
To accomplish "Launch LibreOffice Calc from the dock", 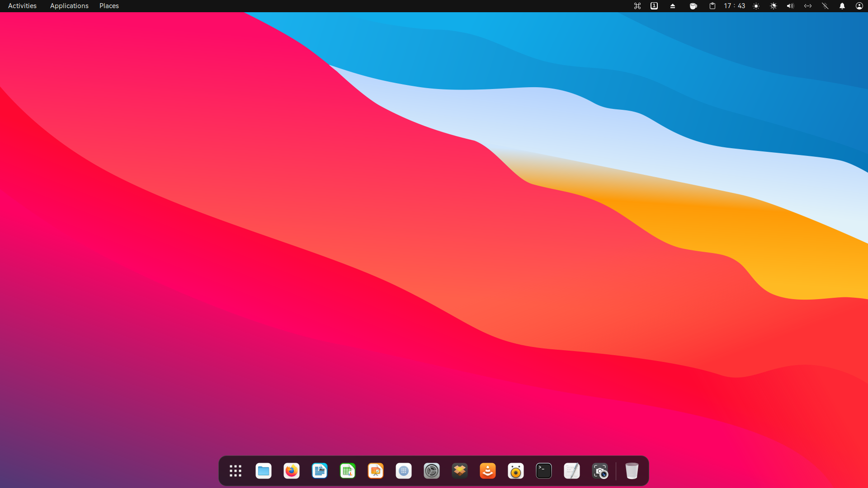I will click(x=348, y=471).
